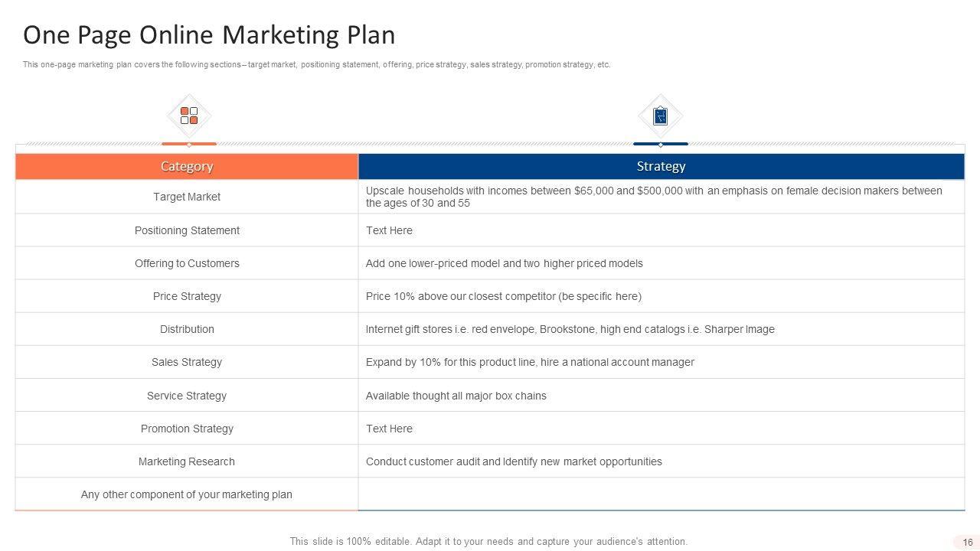Click the Positioning Statement row label
The image size is (980, 551).
click(x=187, y=230)
